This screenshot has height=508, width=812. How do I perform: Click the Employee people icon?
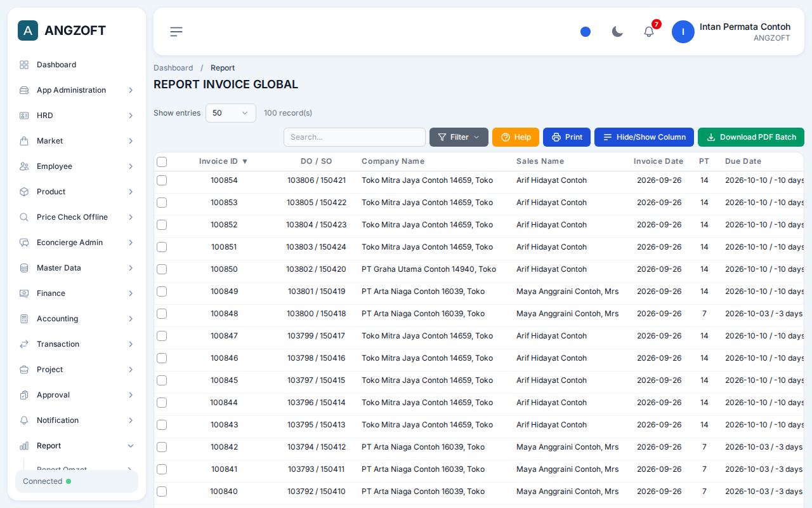point(24,166)
